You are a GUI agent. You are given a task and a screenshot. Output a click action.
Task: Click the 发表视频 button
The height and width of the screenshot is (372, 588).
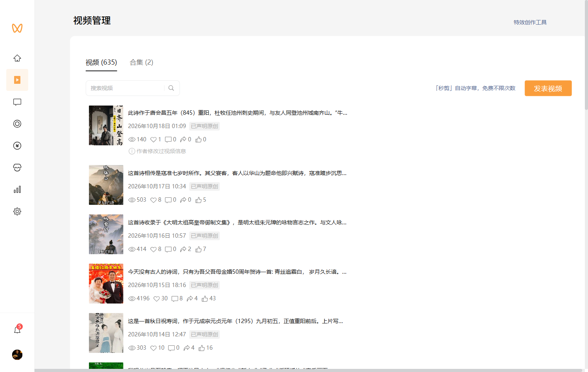coord(548,88)
